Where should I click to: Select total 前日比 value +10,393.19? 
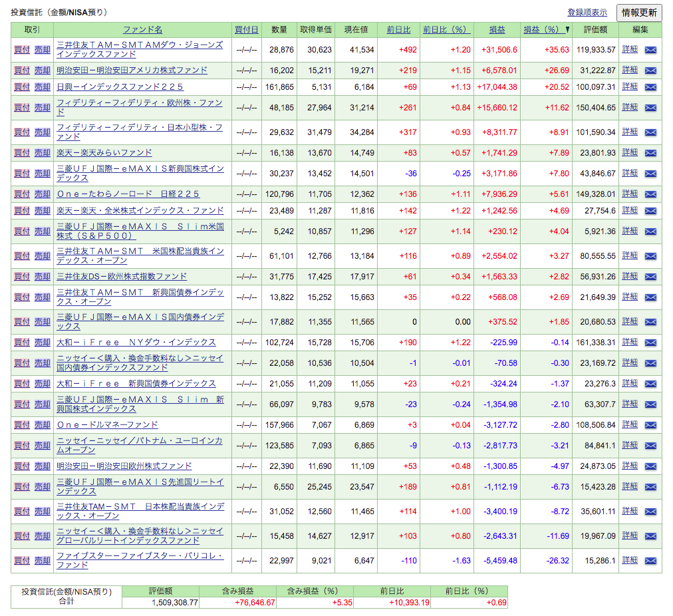tap(410, 603)
